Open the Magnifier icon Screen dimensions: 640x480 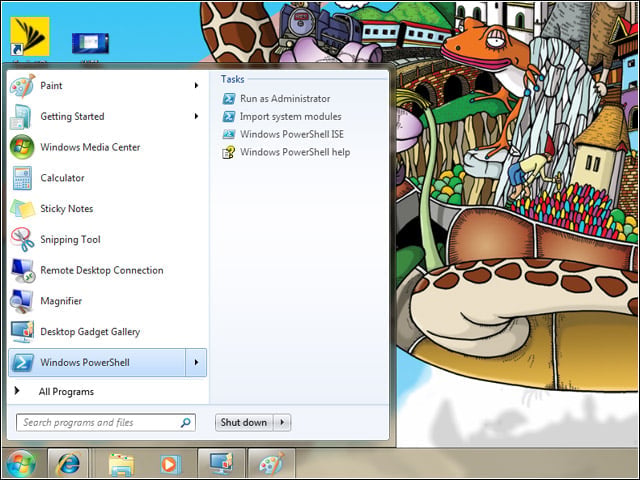[x=22, y=301]
